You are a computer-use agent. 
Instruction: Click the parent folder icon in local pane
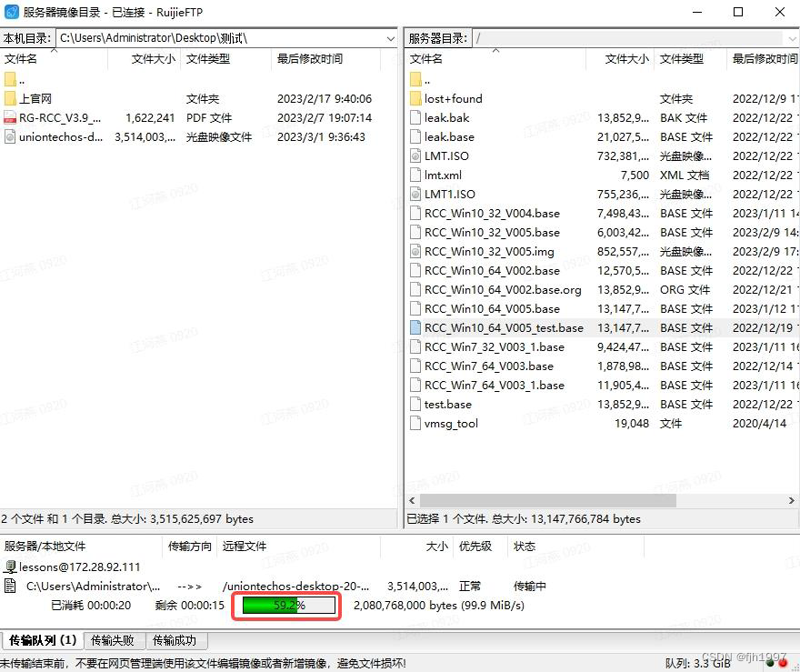click(x=10, y=79)
